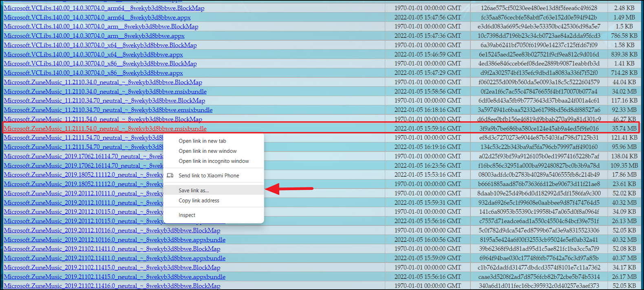The width and height of the screenshot is (644, 290).
Task: Choose Copy link address
Action: pos(199,200)
